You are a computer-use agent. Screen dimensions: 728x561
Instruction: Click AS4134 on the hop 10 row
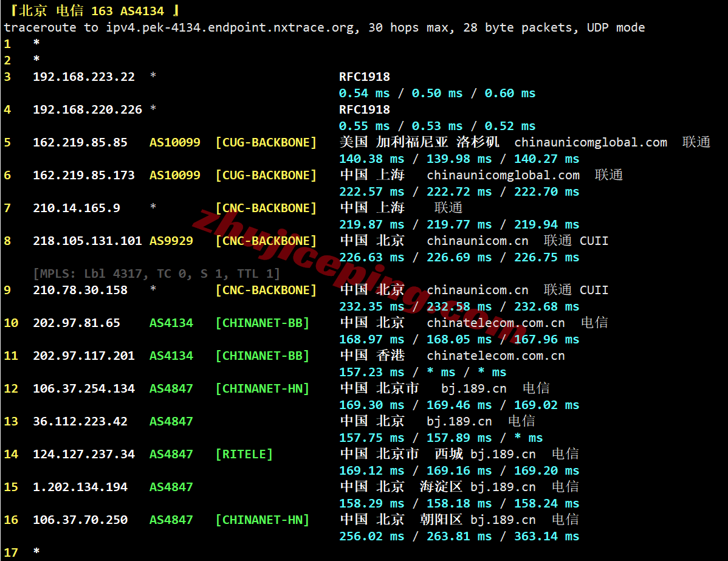coord(171,323)
